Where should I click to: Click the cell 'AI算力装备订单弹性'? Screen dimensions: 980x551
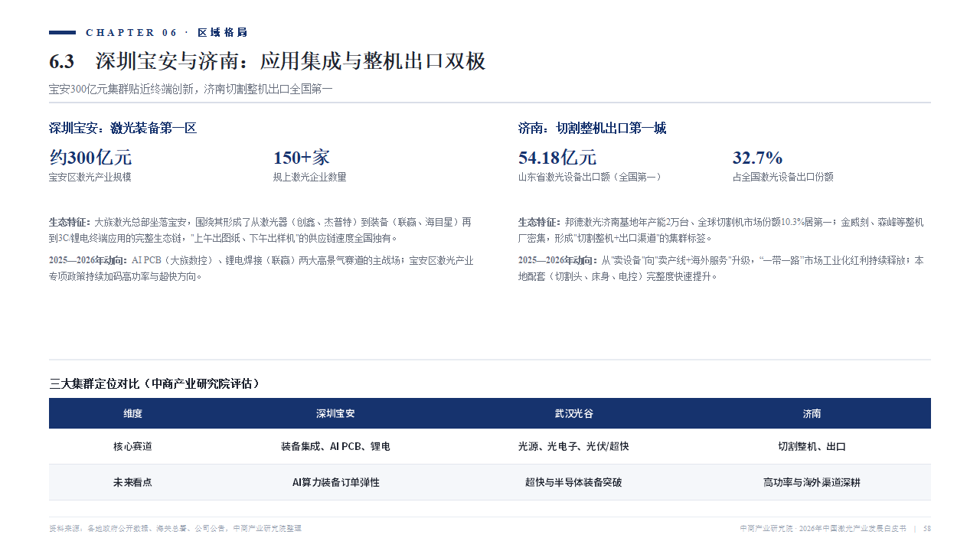[x=335, y=482]
